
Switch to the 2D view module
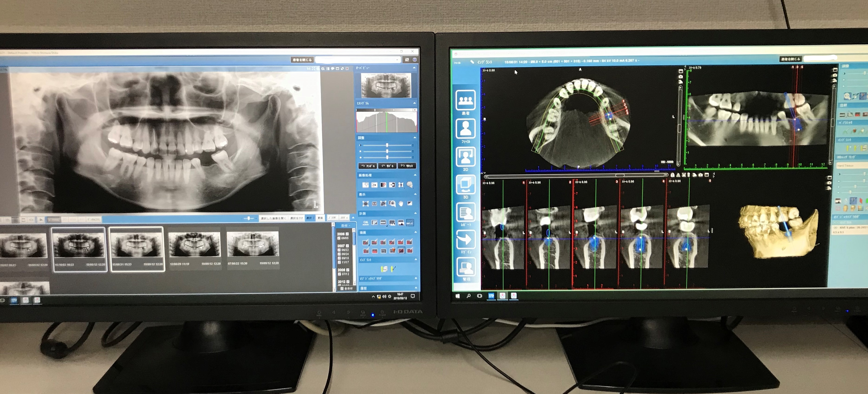pos(465,156)
